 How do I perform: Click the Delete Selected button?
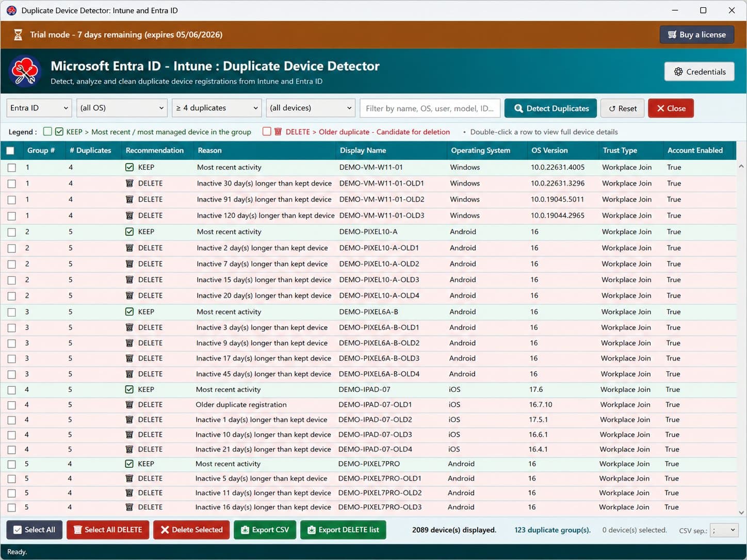coord(191,530)
